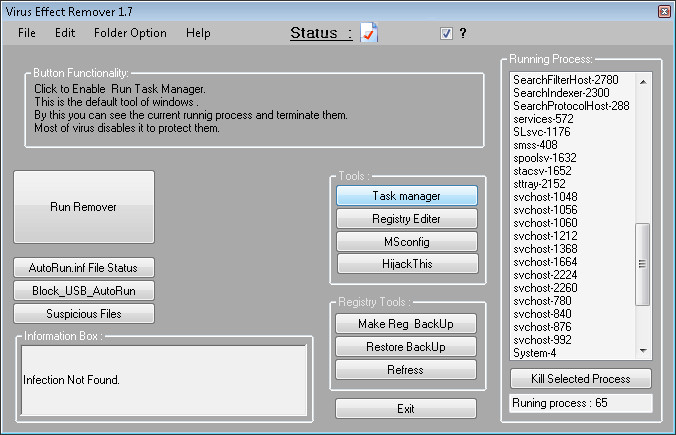Image resolution: width=676 pixels, height=435 pixels.
Task: Click Make Reg BackUp button
Action: click(x=406, y=323)
